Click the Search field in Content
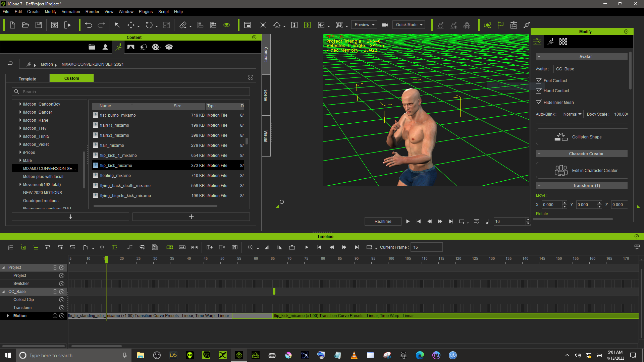 click(131, 92)
